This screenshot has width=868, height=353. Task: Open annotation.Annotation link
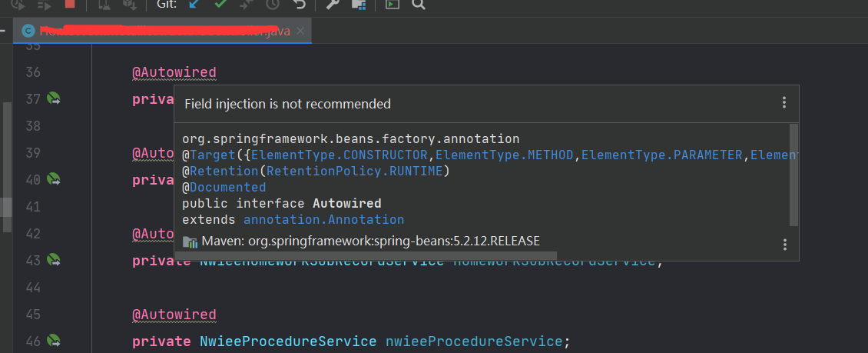(x=324, y=219)
